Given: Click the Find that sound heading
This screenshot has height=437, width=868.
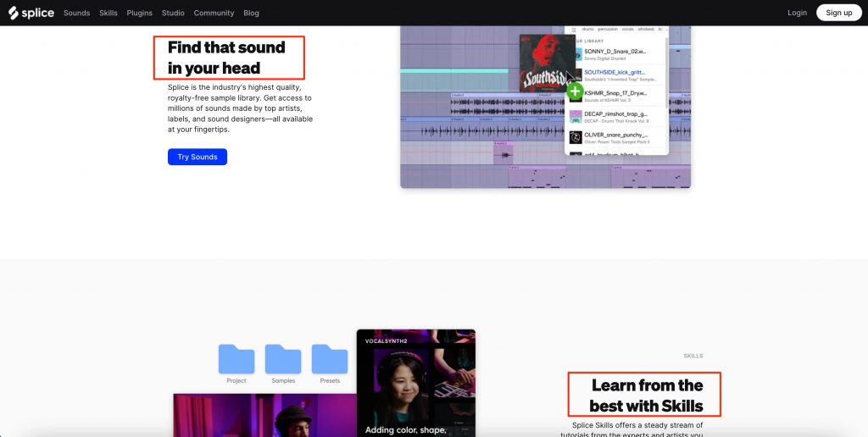Looking at the screenshot, I should click(x=226, y=58).
